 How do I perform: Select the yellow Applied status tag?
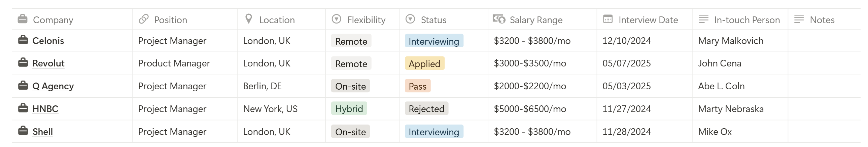424,63
